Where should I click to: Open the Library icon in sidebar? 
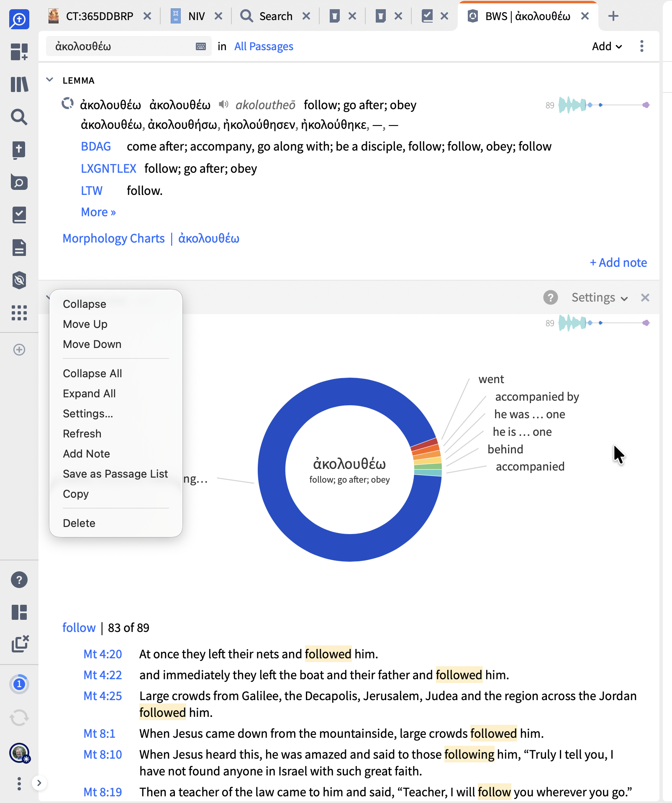(x=19, y=84)
